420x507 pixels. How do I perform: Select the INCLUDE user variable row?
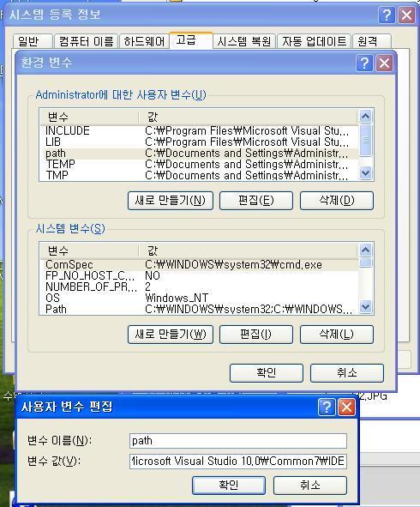click(x=199, y=130)
